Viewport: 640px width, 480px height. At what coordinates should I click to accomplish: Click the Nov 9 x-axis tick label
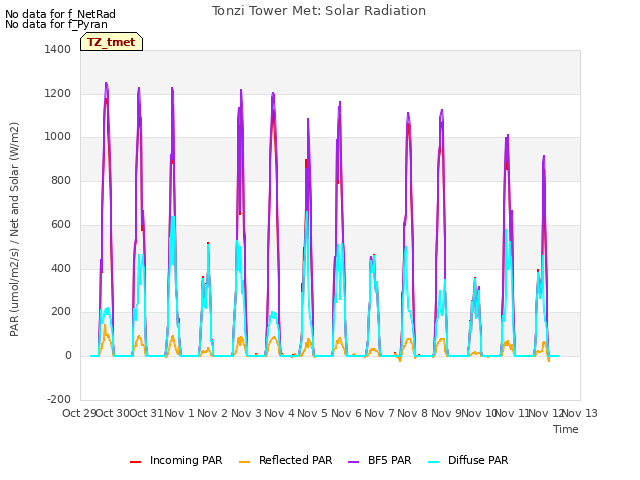coord(446,413)
